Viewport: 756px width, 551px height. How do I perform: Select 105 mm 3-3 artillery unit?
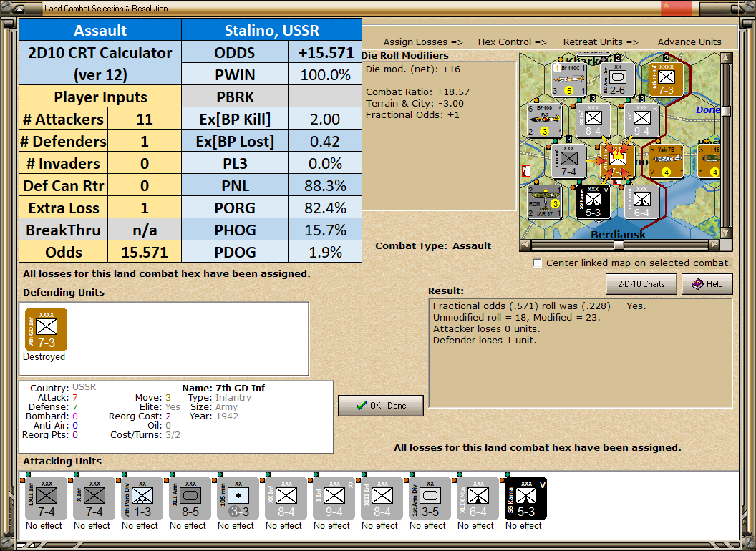point(238,499)
